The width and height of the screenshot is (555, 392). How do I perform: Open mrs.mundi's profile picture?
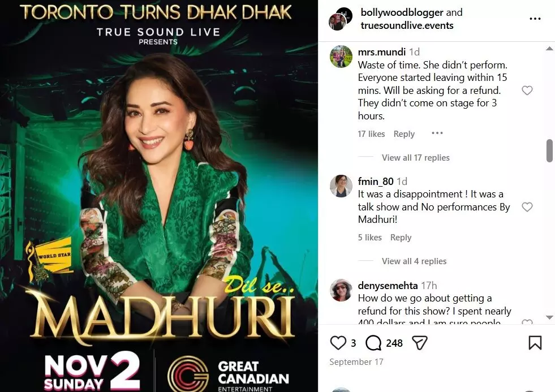pyautogui.click(x=341, y=56)
